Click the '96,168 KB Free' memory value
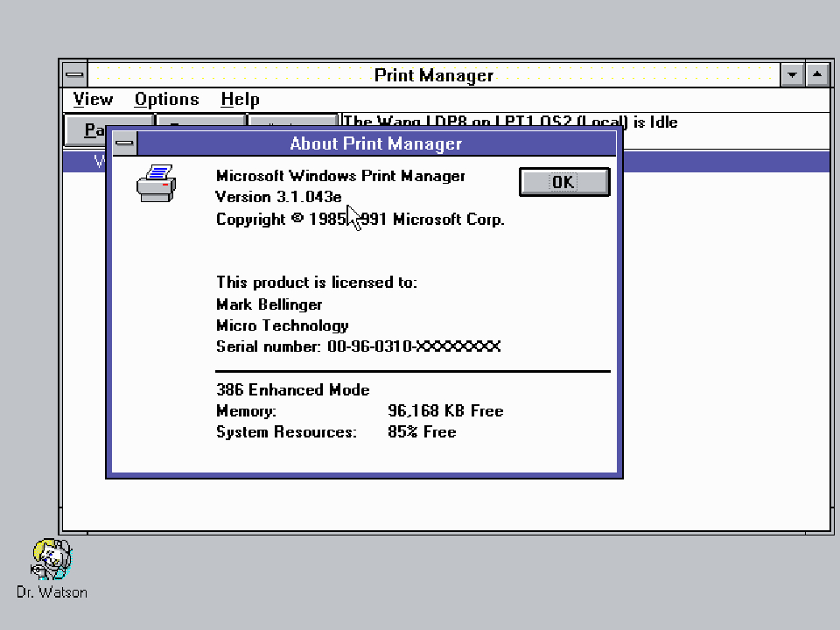Screen dimensions: 840x630 click(x=445, y=411)
